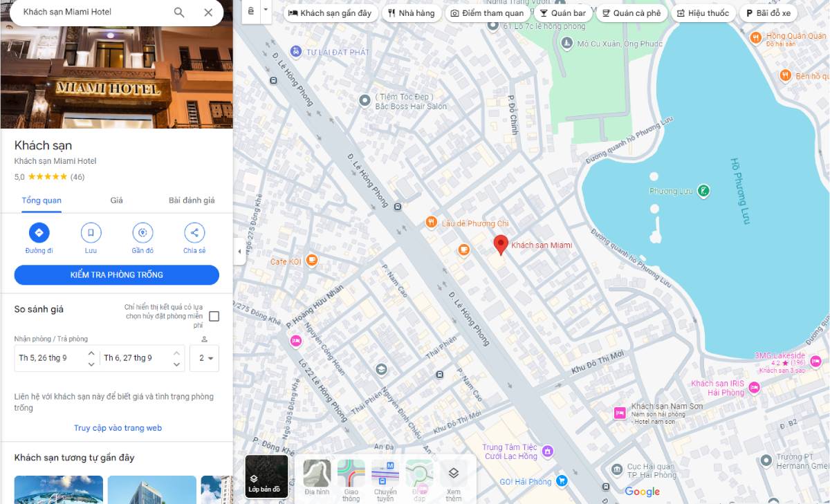Select the Quán bar filter chip
Viewport: 830px width, 504px height.
(x=563, y=13)
